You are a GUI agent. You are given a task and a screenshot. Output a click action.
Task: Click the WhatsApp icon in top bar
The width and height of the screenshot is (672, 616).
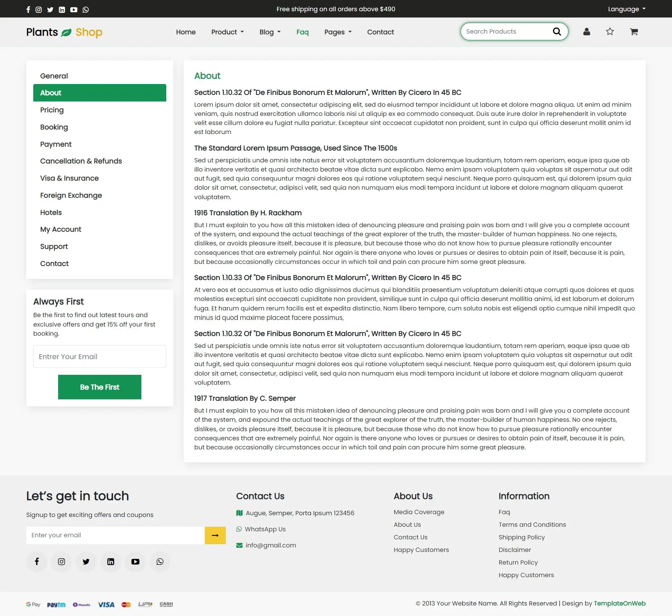(x=86, y=9)
